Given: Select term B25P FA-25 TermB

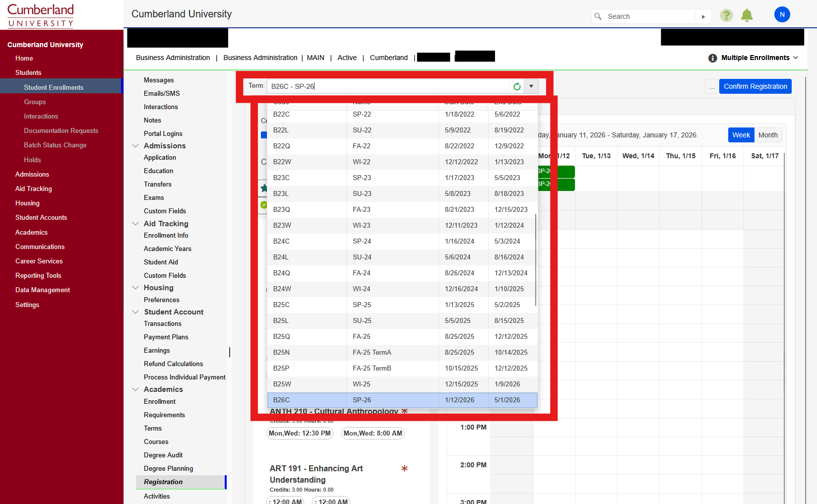Looking at the screenshot, I should pos(402,368).
